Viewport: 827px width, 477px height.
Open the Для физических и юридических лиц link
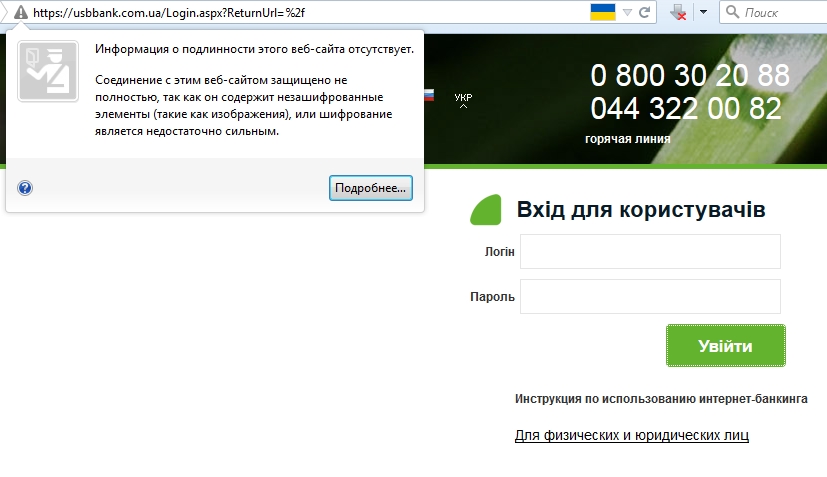pos(632,435)
